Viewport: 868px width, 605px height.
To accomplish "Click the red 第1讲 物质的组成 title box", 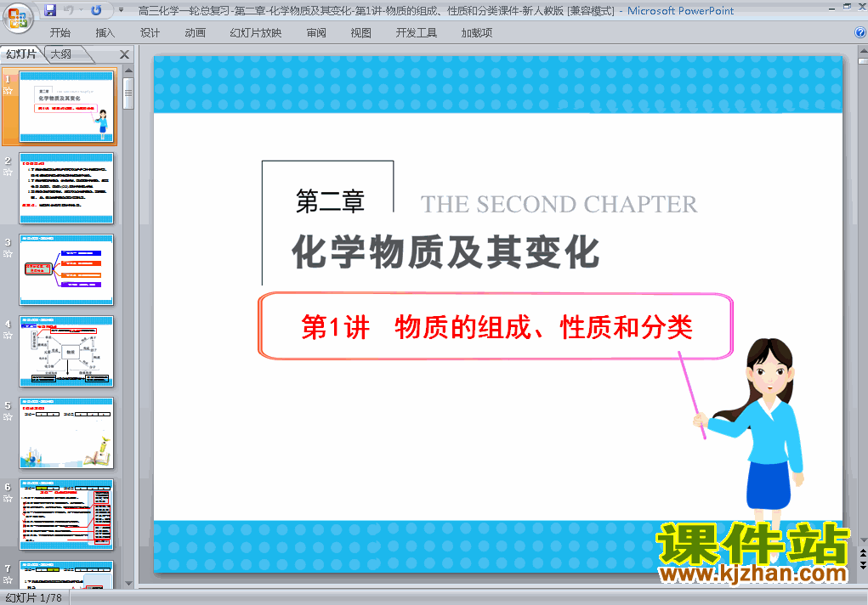I will click(x=496, y=326).
